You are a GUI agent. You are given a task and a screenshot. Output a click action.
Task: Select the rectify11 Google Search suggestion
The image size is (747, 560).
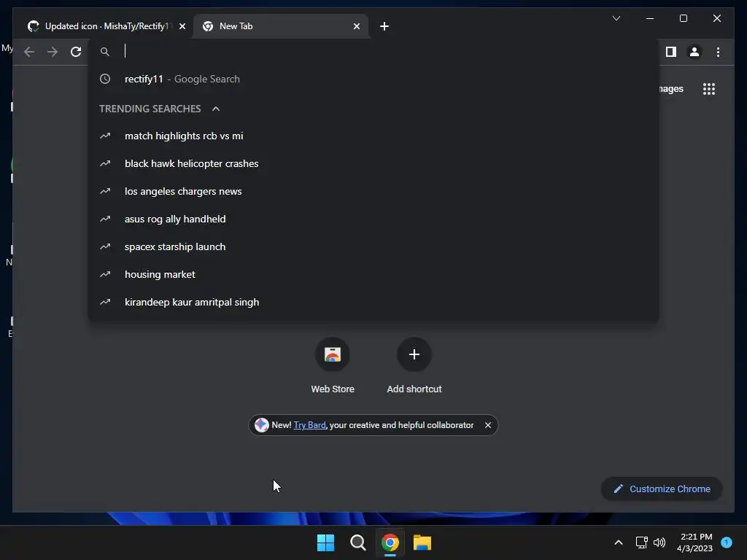(x=373, y=79)
